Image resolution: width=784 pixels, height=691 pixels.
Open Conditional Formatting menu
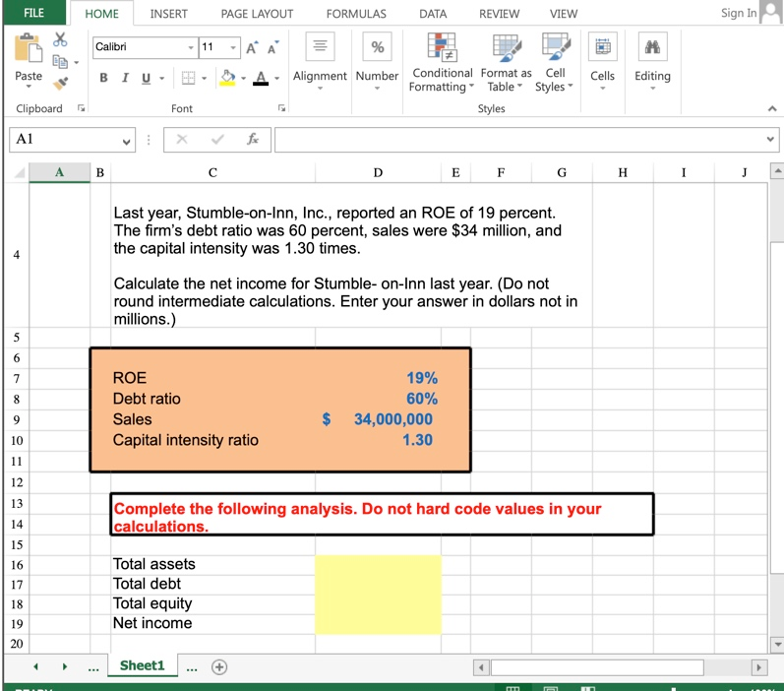coord(441,63)
